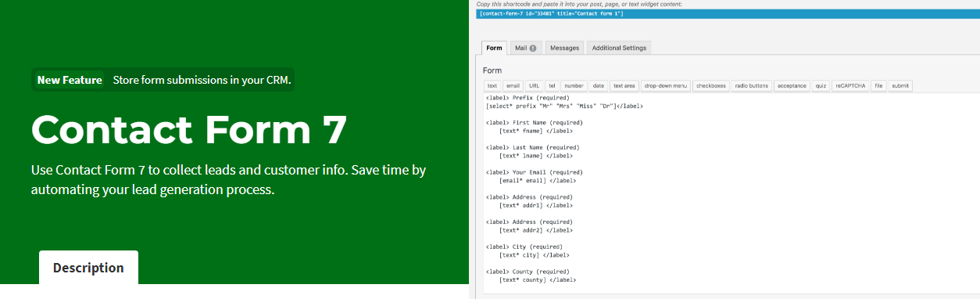Click the [text* addr1] code line
The width and height of the screenshot is (980, 299).
coord(535,205)
